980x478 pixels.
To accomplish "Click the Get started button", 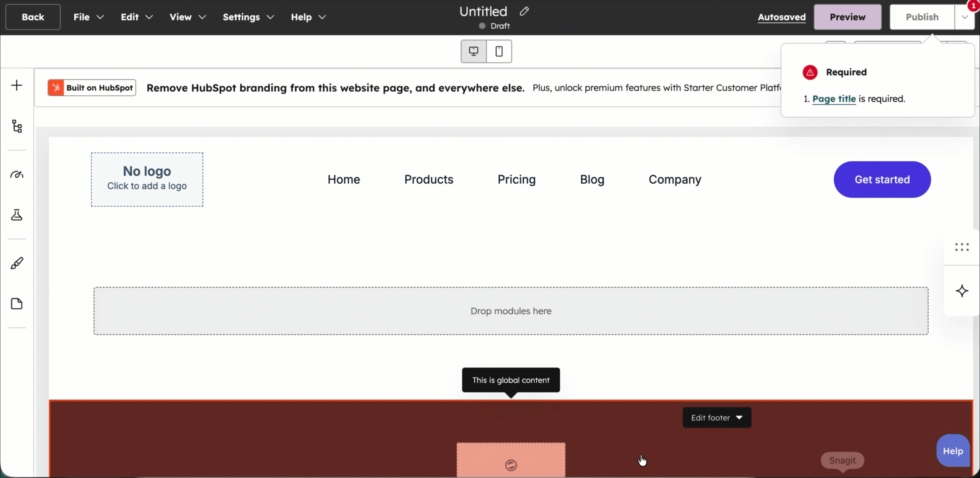I will (882, 179).
